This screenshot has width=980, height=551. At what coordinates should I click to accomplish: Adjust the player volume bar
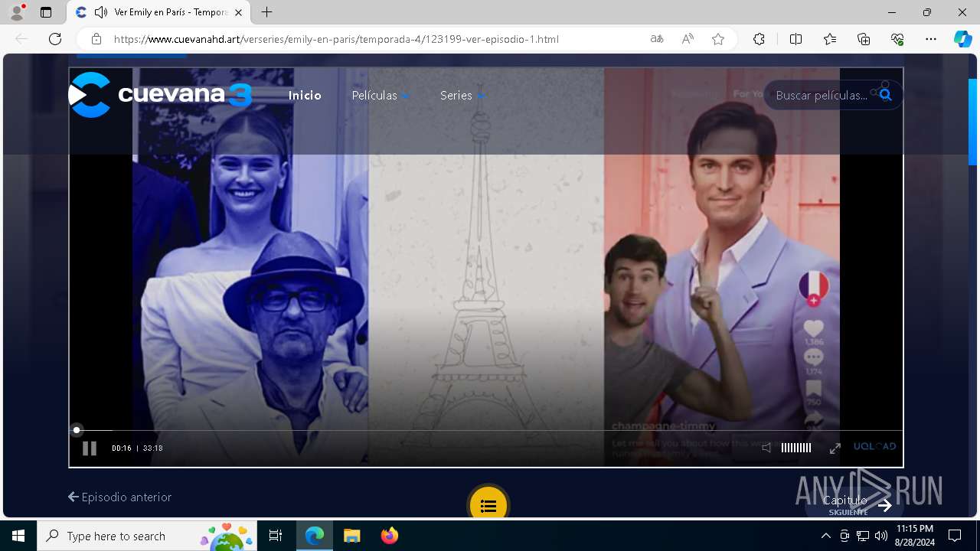click(x=796, y=448)
